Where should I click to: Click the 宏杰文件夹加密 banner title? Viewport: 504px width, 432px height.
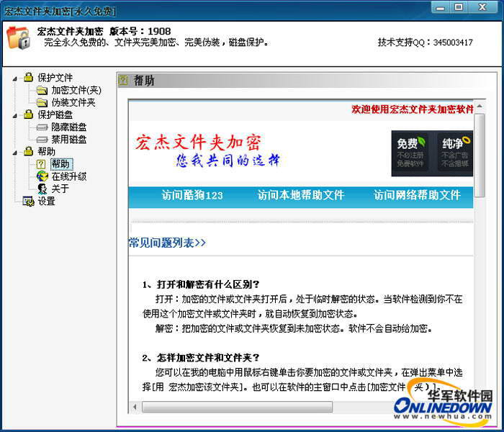coord(198,143)
